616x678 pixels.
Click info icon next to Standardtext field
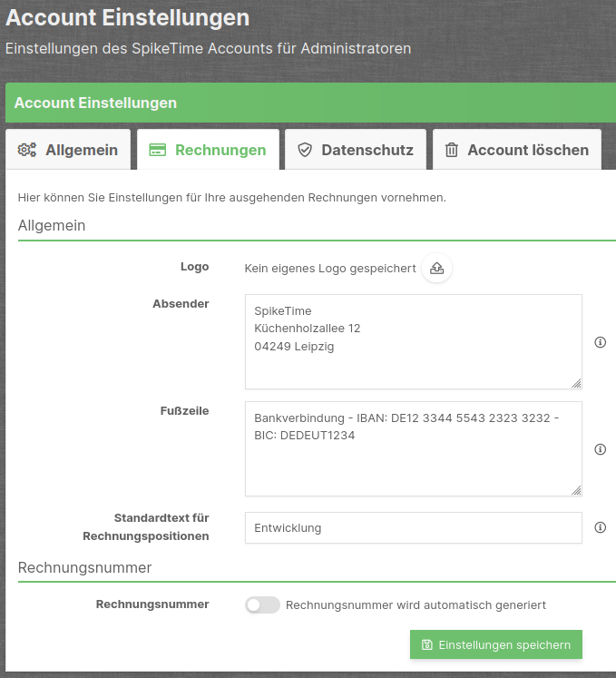[x=600, y=527]
